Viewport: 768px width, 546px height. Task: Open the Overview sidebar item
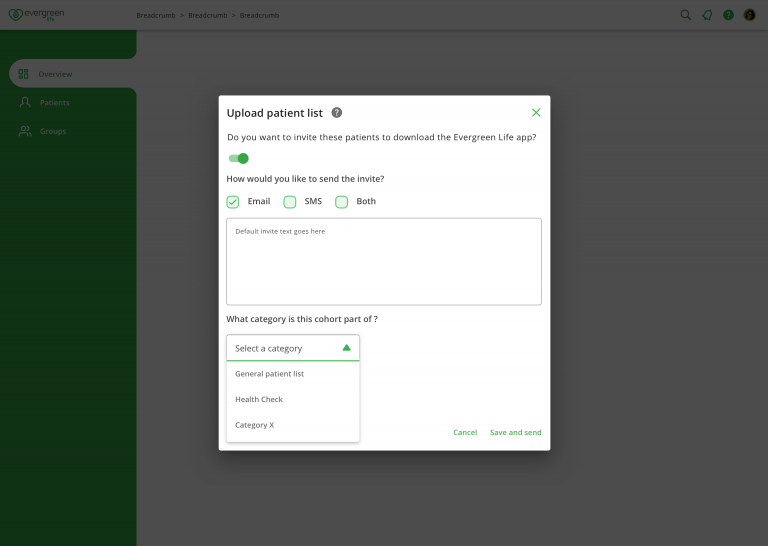point(55,74)
